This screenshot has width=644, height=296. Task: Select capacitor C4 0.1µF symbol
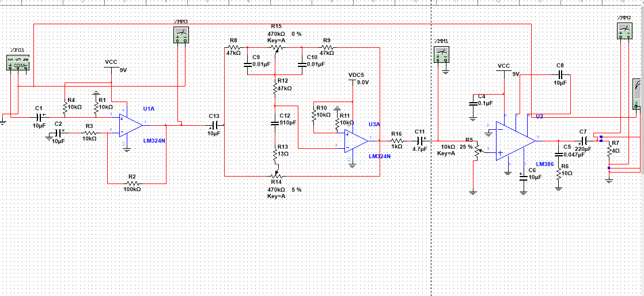point(473,103)
